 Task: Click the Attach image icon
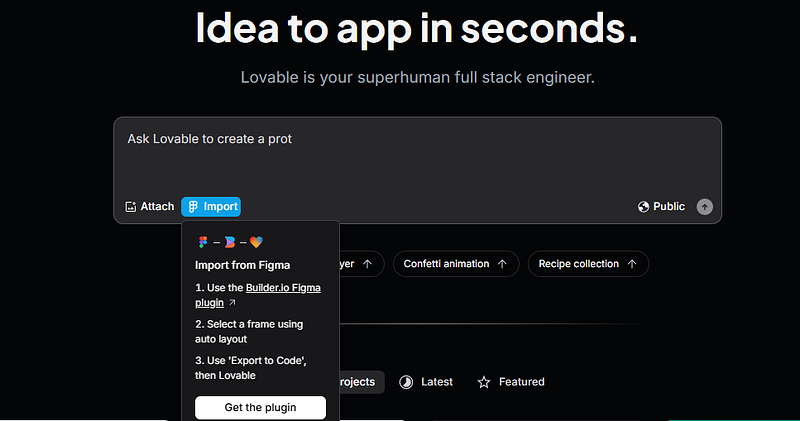pyautogui.click(x=131, y=207)
